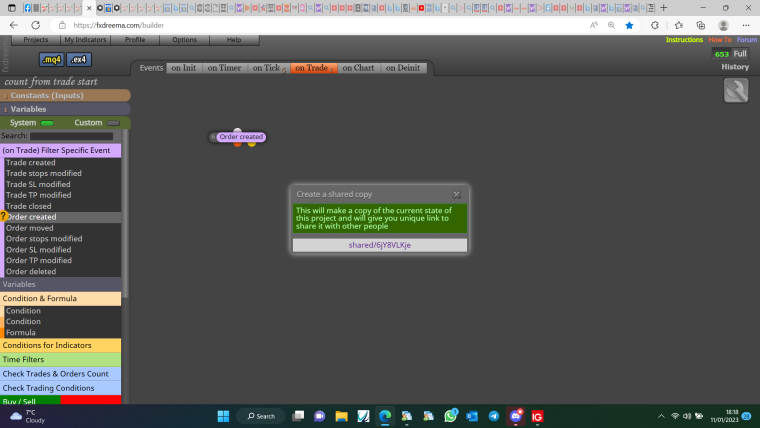This screenshot has width=760, height=428.
Task: Switch to the on Trade tab
Action: click(x=313, y=68)
